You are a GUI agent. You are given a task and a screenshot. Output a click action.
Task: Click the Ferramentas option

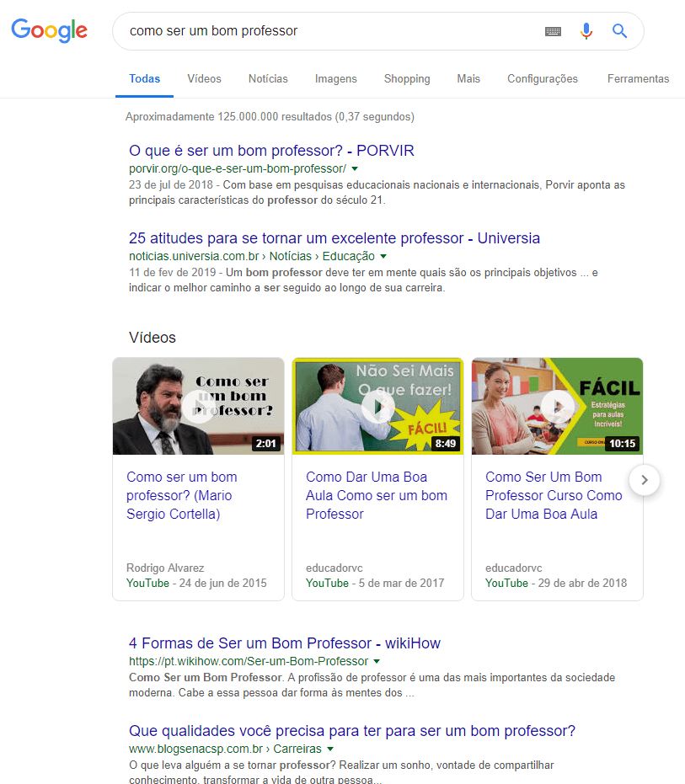tap(638, 78)
